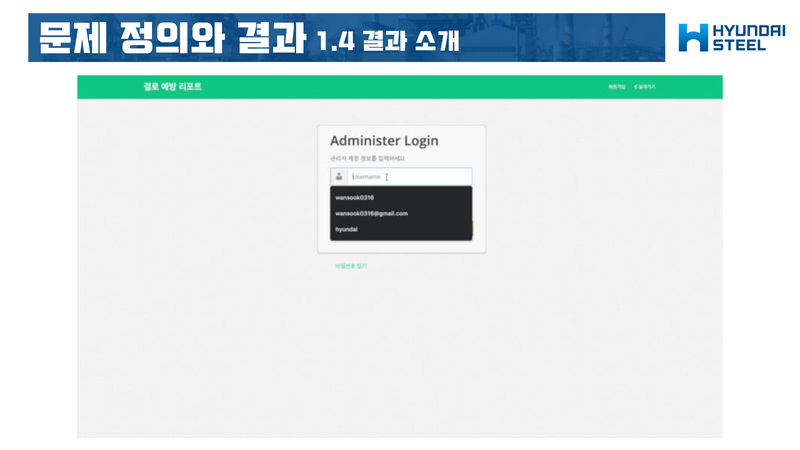Click empty space in the green navbar
This screenshot has height=450, width=800.
pyautogui.click(x=400, y=87)
